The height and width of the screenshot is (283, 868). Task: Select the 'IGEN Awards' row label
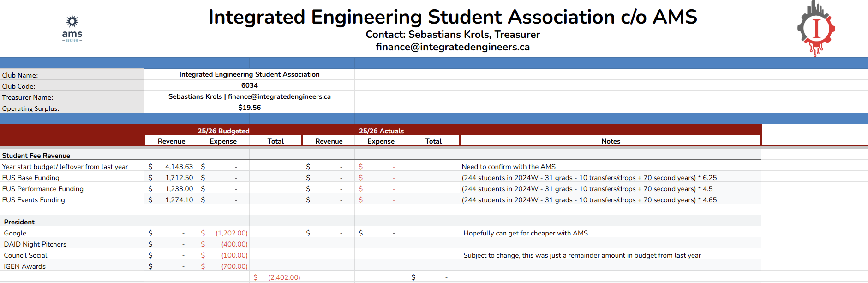25,266
